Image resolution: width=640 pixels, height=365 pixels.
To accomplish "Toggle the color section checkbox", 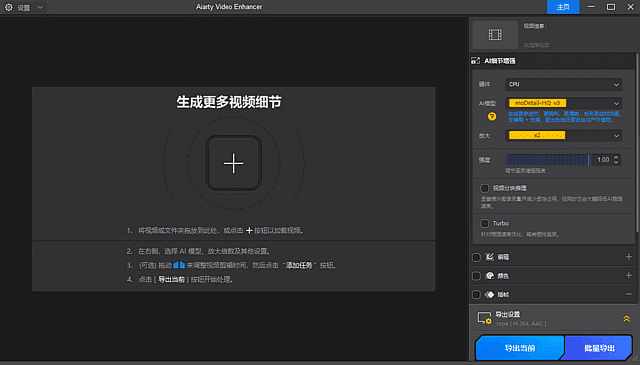I will point(476,276).
